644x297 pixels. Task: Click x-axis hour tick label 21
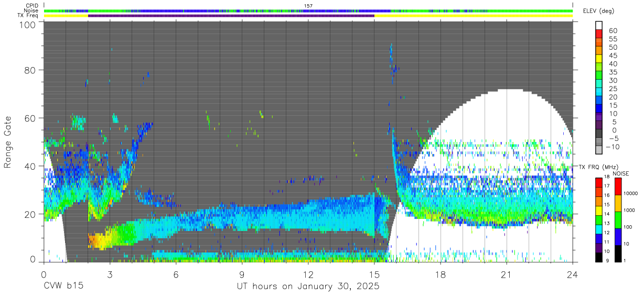(506, 274)
